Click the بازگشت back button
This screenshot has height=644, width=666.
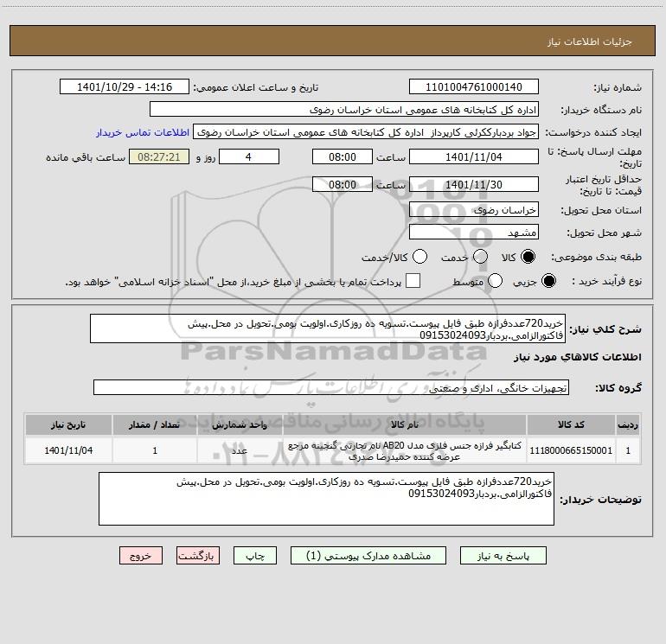click(x=198, y=556)
